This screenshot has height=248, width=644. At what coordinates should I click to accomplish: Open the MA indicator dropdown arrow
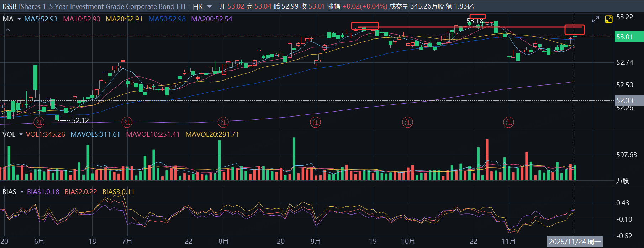click(19, 19)
